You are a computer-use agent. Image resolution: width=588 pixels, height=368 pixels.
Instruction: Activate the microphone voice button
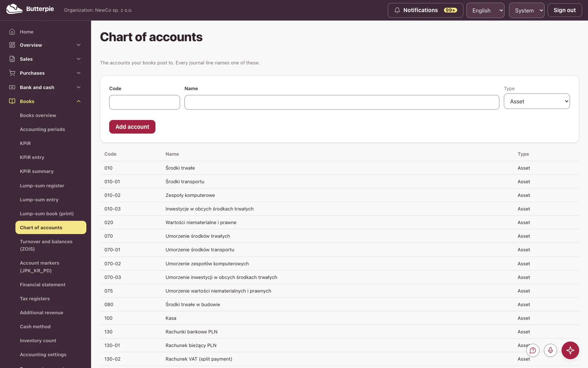click(551, 350)
